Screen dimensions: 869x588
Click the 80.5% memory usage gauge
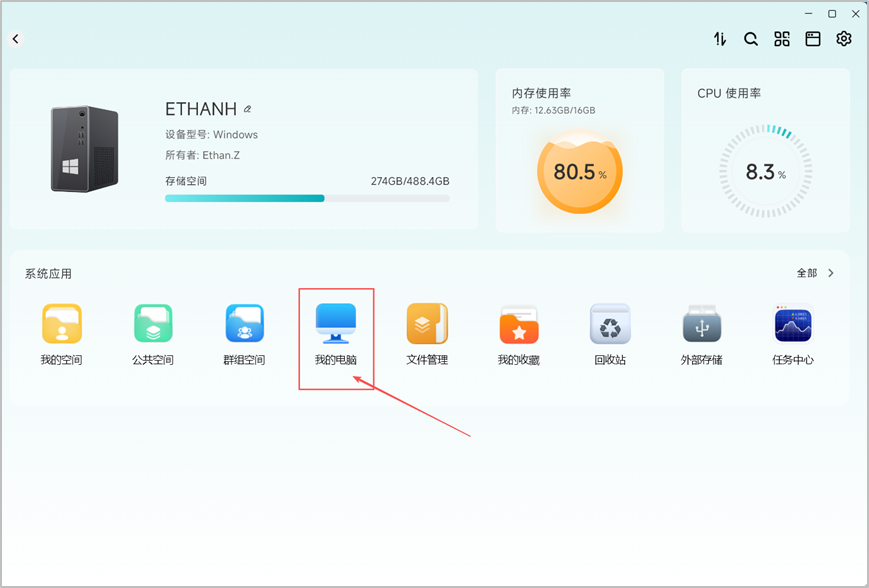pyautogui.click(x=579, y=172)
